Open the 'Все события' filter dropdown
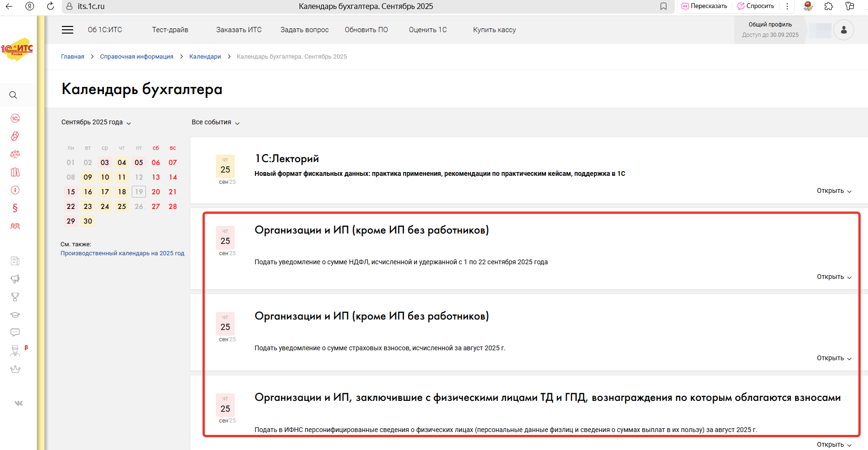 coord(215,122)
